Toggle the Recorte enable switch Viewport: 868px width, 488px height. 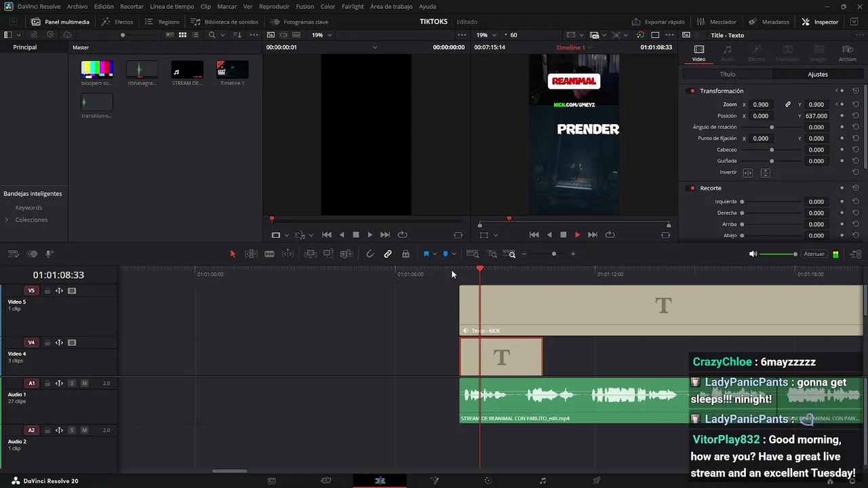click(x=692, y=188)
